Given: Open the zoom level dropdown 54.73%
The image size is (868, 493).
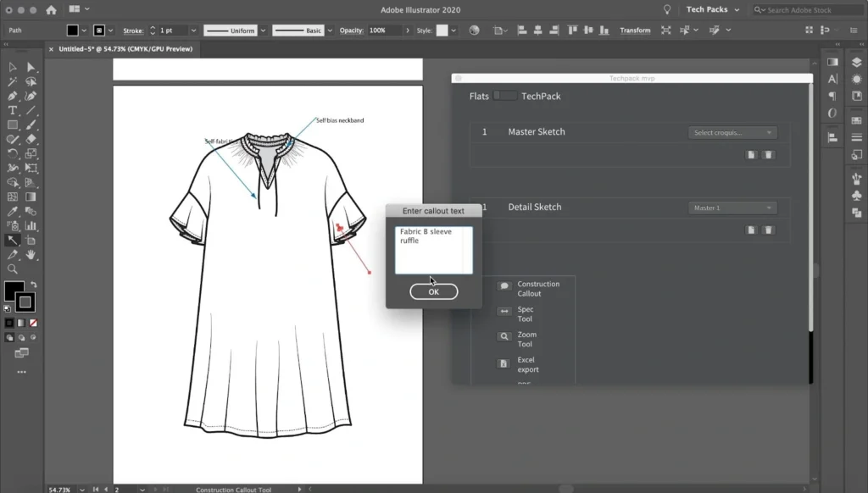Looking at the screenshot, I should pos(82,490).
